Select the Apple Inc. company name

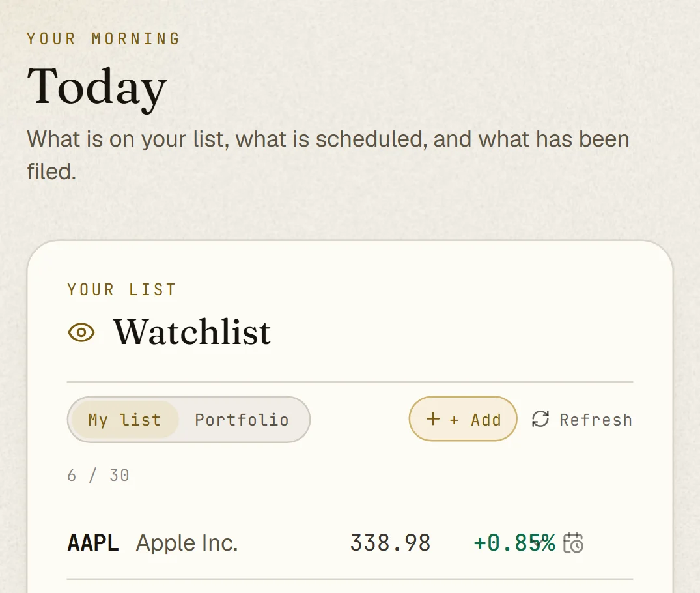pyautogui.click(x=187, y=543)
